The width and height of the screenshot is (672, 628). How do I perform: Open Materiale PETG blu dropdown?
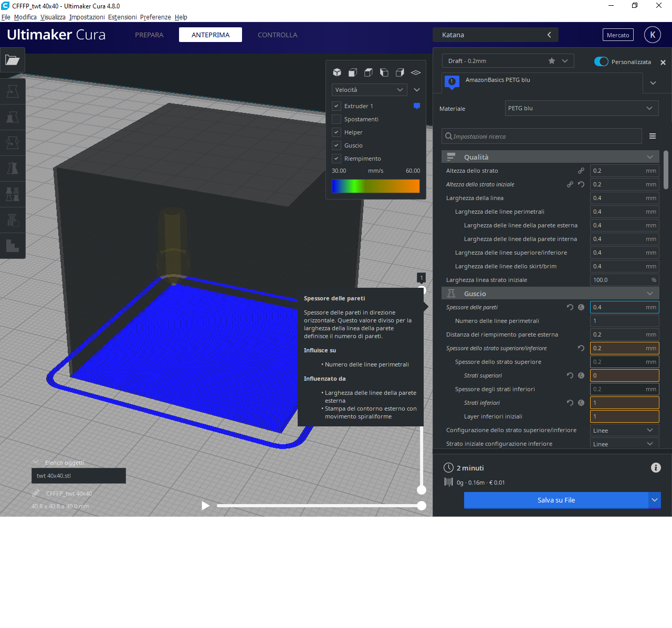582,108
